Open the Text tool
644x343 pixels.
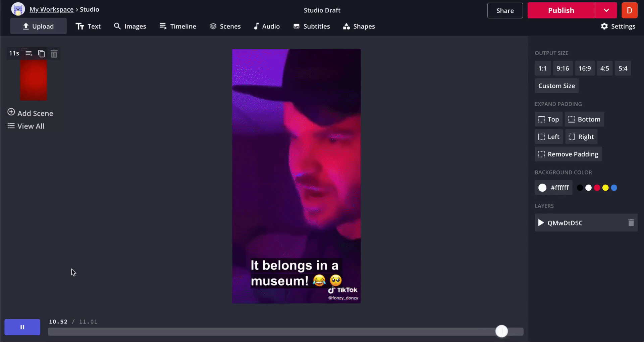[88, 26]
